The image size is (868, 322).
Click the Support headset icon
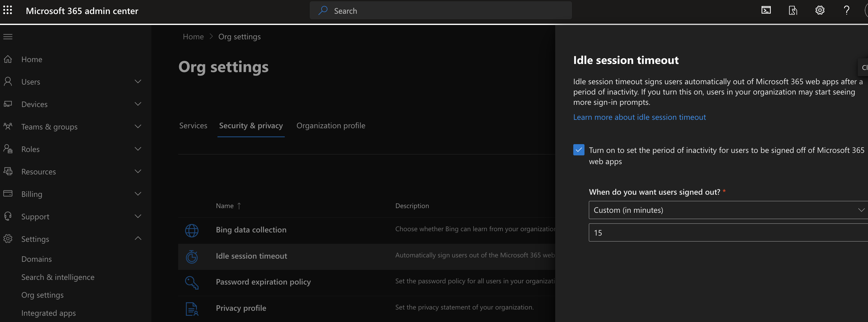point(8,216)
